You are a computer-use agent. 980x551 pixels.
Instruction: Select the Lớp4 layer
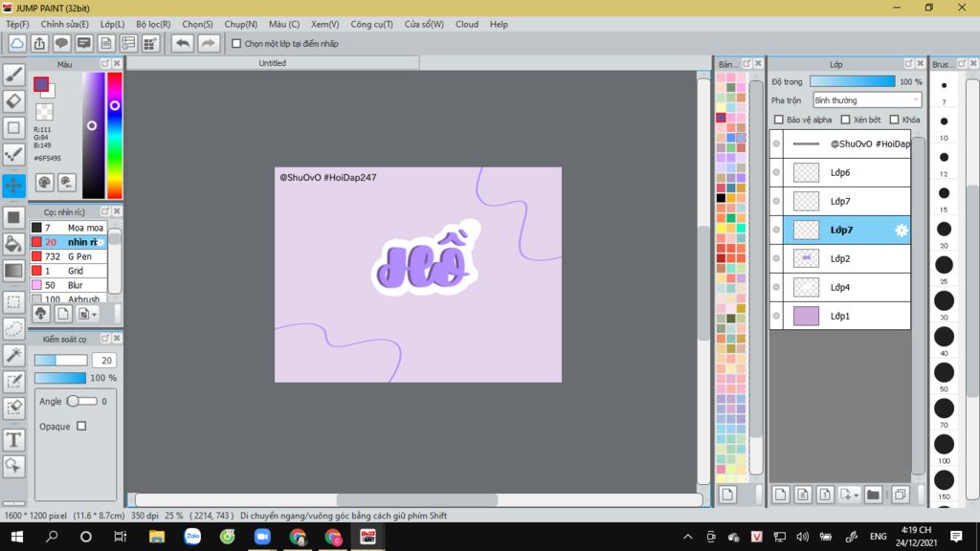847,287
